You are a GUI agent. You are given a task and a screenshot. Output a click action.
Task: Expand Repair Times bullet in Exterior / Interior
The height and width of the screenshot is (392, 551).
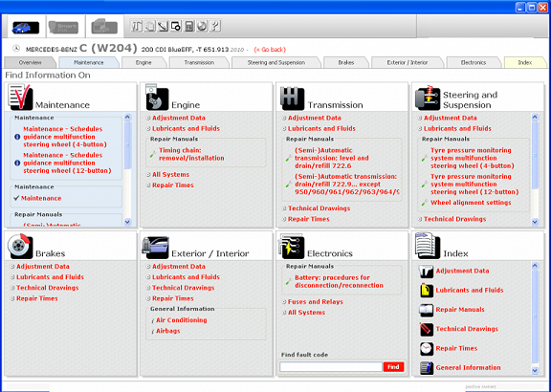(148, 299)
